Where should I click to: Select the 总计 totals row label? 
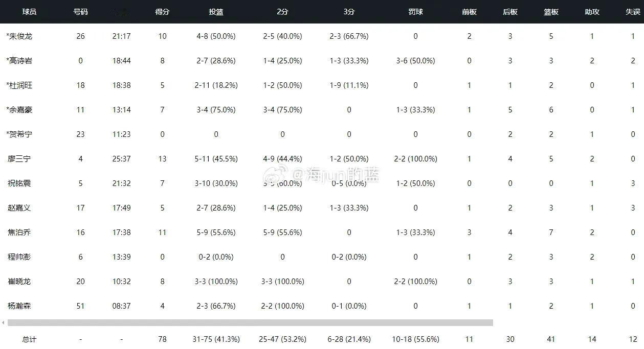(x=29, y=339)
